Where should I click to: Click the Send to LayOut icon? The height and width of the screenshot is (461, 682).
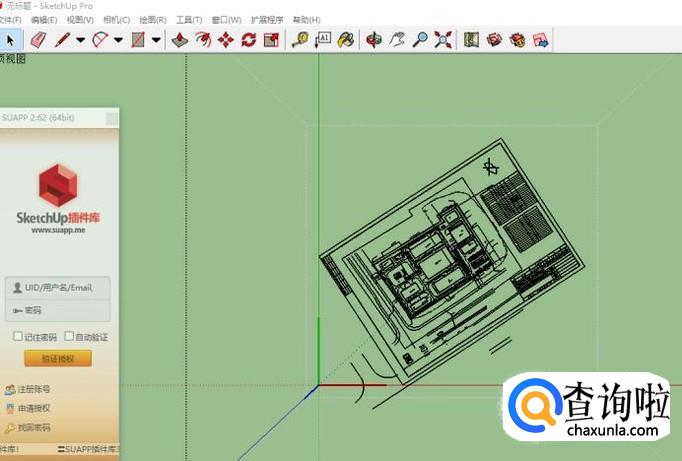(x=541, y=40)
